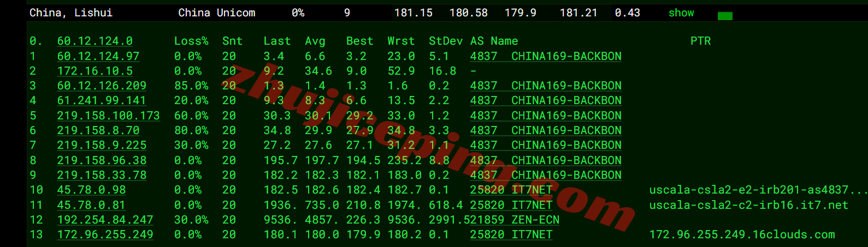Select the 34.6 average value on hop 2

pos(318,71)
